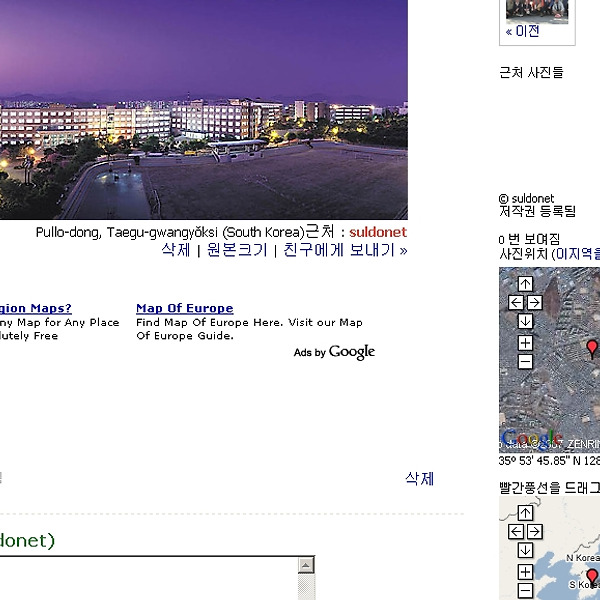Zoom in on the satellite map

coord(525,343)
